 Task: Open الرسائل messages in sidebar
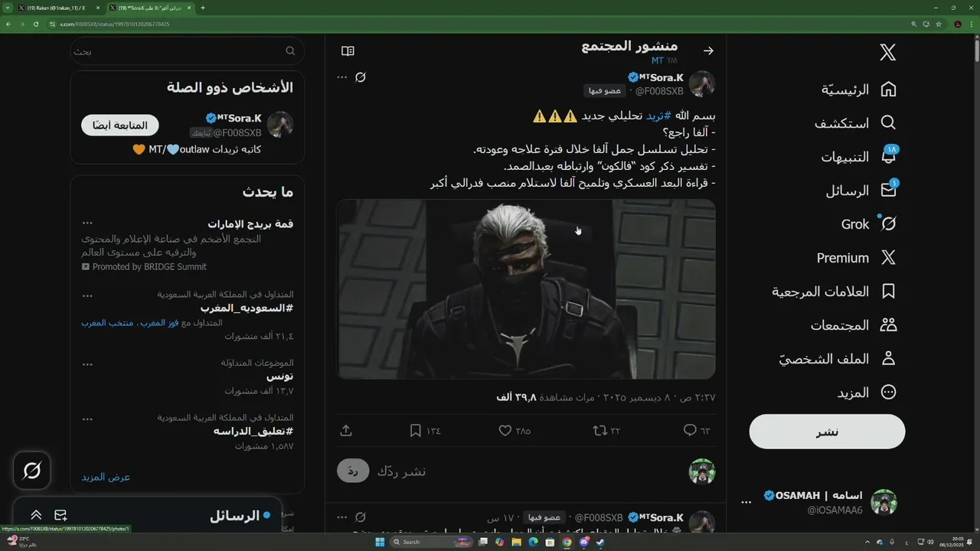click(x=861, y=191)
